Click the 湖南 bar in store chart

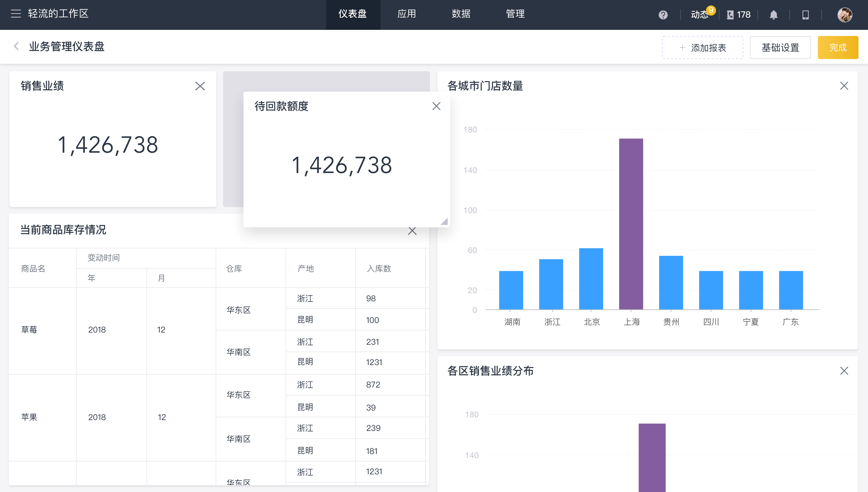[511, 290]
